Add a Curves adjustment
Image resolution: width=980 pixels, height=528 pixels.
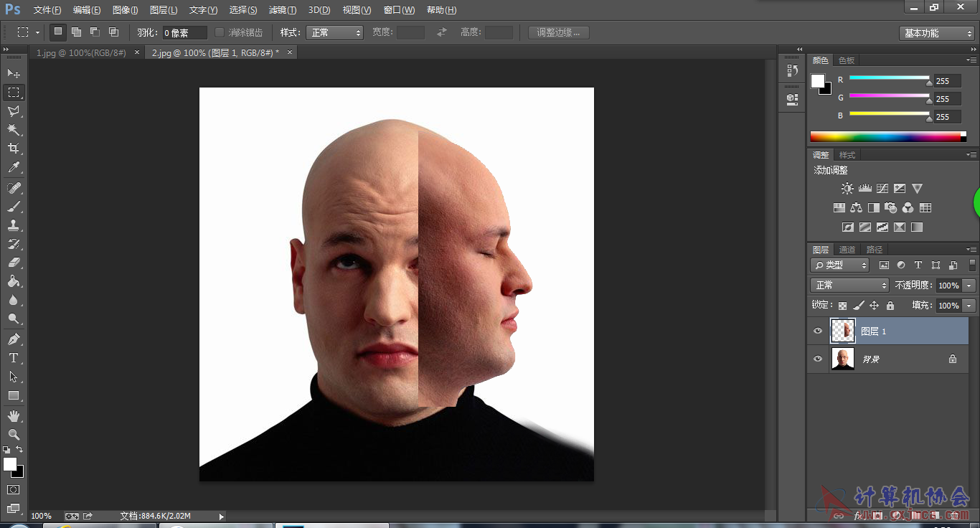pyautogui.click(x=882, y=189)
